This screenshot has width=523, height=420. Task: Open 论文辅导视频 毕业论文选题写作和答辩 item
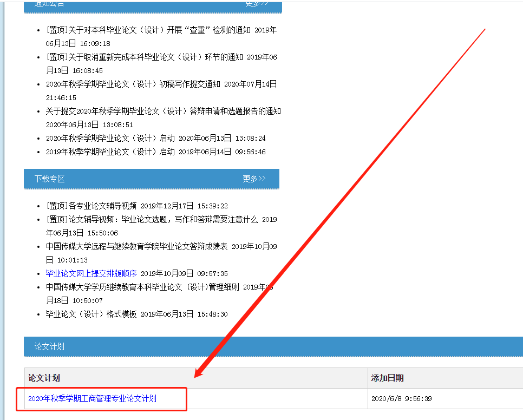152,219
